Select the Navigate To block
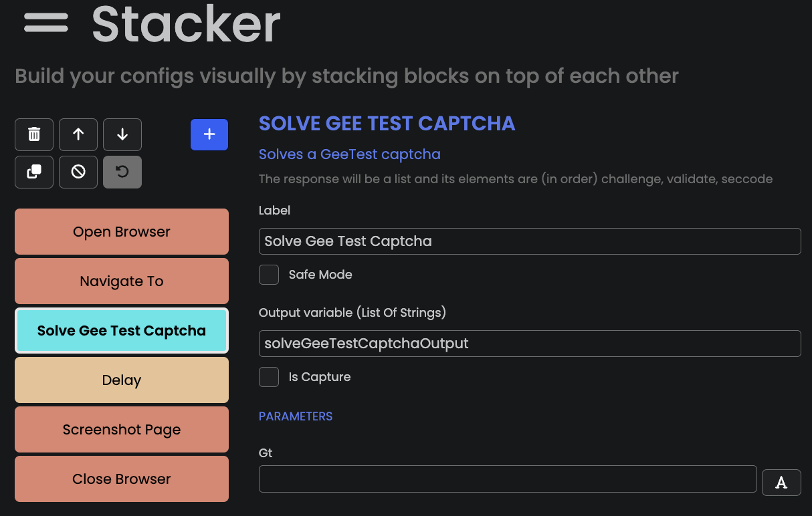This screenshot has height=516, width=812. pyautogui.click(x=122, y=281)
